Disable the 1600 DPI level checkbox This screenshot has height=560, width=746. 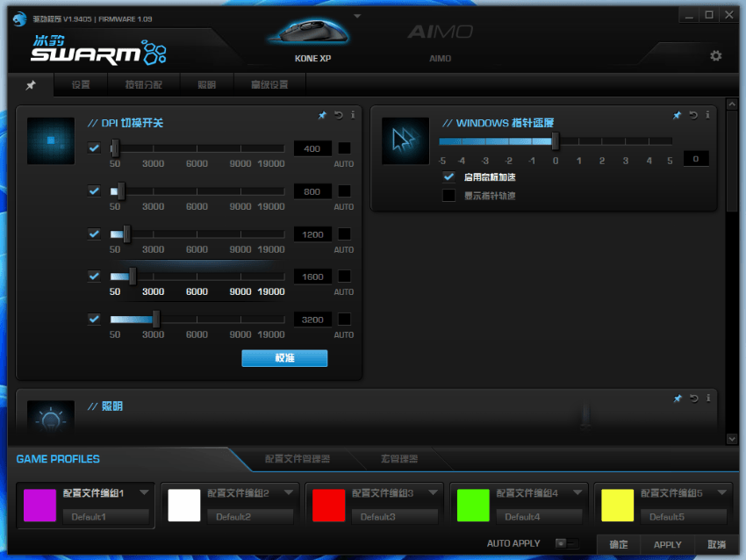94,276
